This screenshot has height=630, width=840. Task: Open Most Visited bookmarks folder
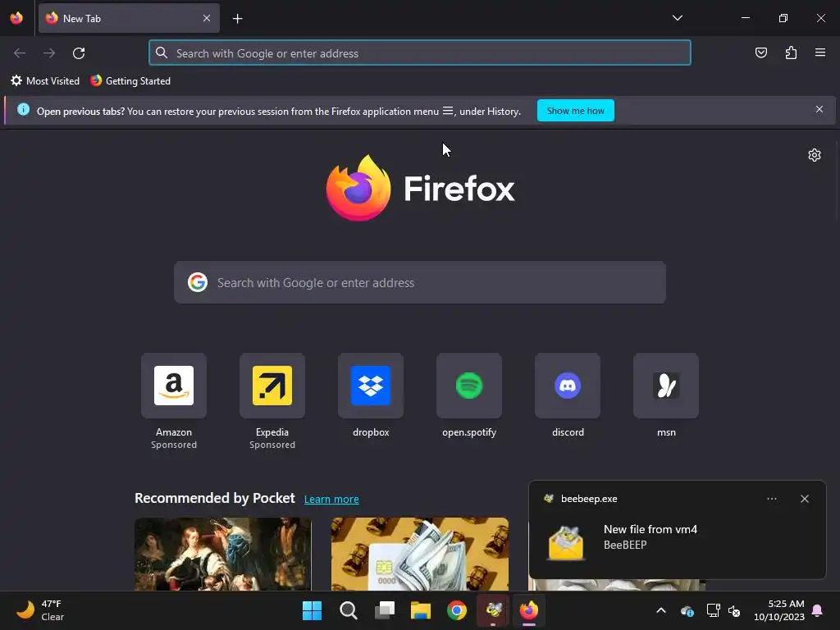45,81
